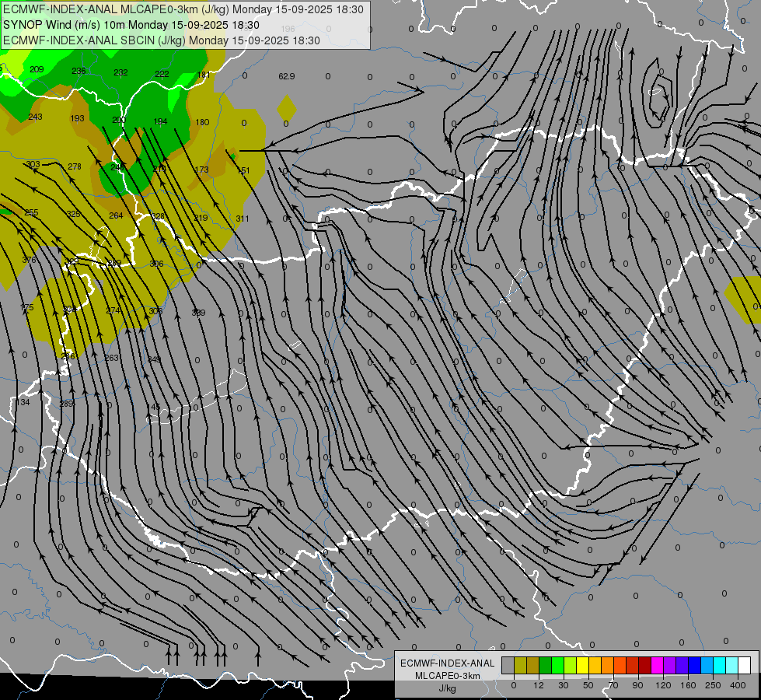The width and height of the screenshot is (761, 700).
Task: Click the map value 264
Action: pos(116,215)
